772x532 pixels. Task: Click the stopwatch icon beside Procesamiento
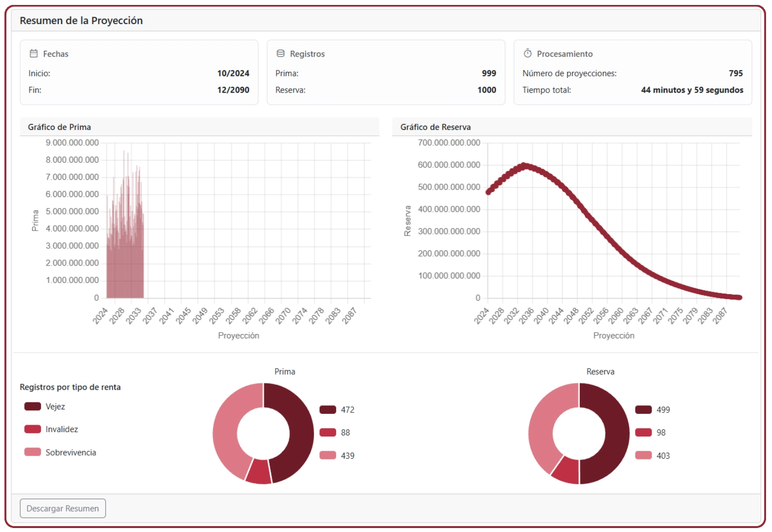tap(527, 53)
